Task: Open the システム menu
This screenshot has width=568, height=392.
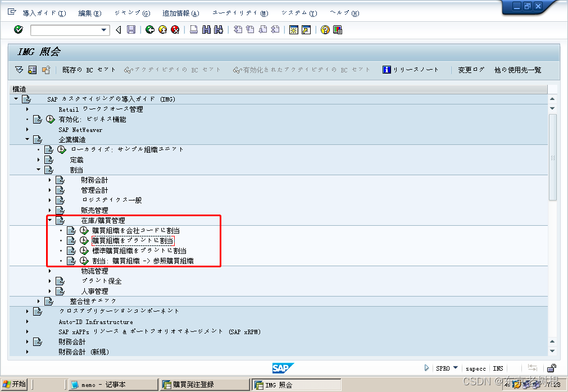Action: 299,13
